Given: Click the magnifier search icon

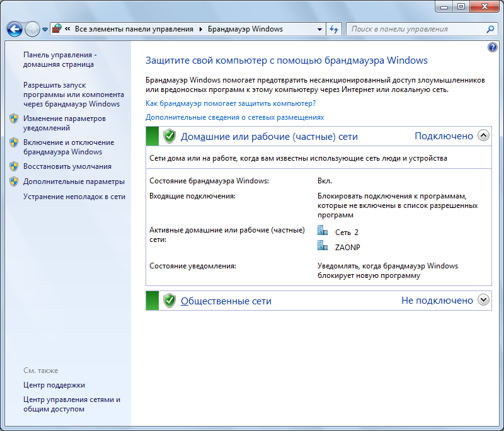Looking at the screenshot, I should coord(490,29).
